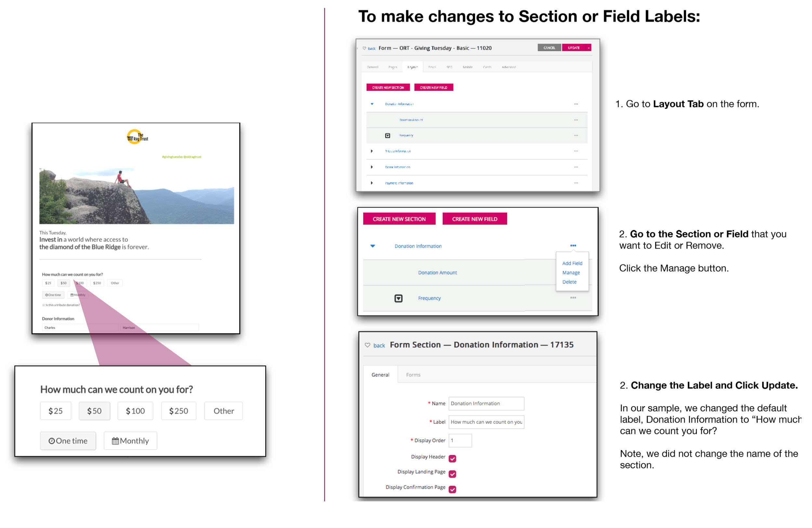The height and width of the screenshot is (528, 812).
Task: Uncheck the Display Header checkbox
Action: [452, 458]
